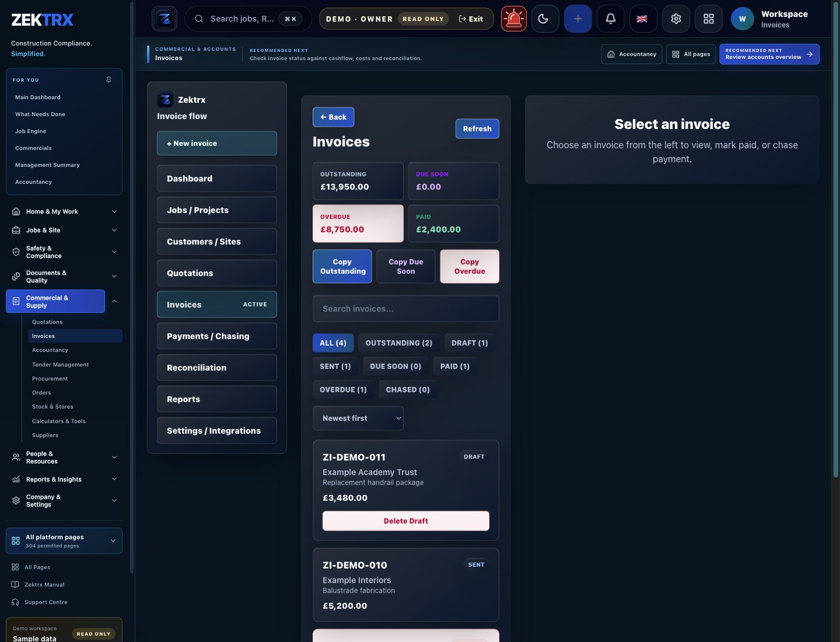Exit demo mode
840x642 pixels.
click(x=471, y=19)
